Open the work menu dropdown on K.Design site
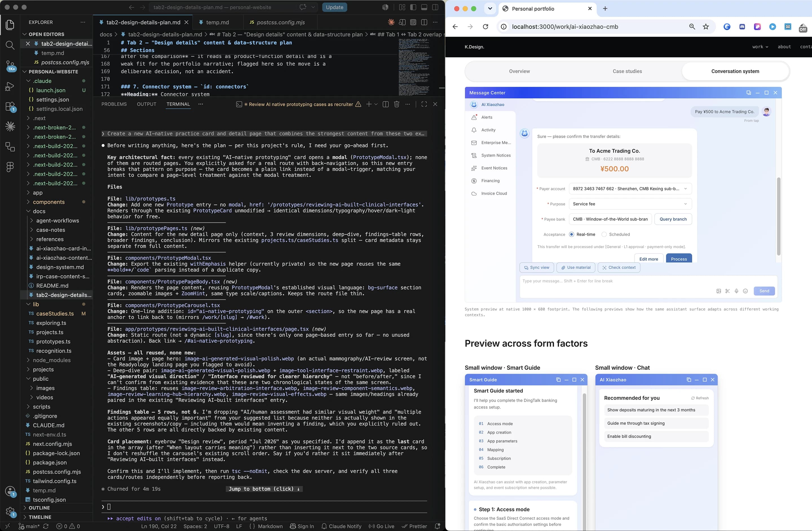The height and width of the screenshot is (531, 812). click(x=760, y=47)
